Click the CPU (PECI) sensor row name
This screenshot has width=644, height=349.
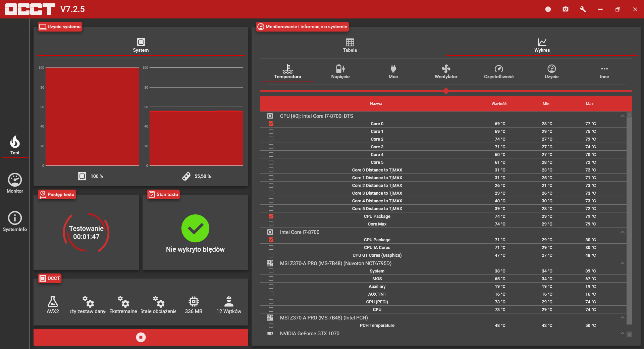(x=377, y=302)
